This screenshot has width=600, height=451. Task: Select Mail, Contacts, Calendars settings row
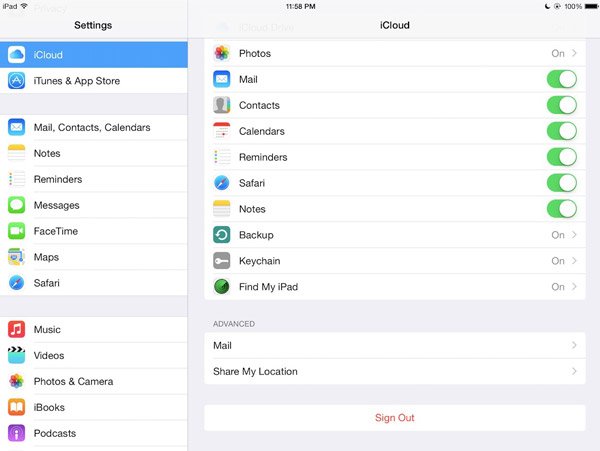tap(94, 127)
